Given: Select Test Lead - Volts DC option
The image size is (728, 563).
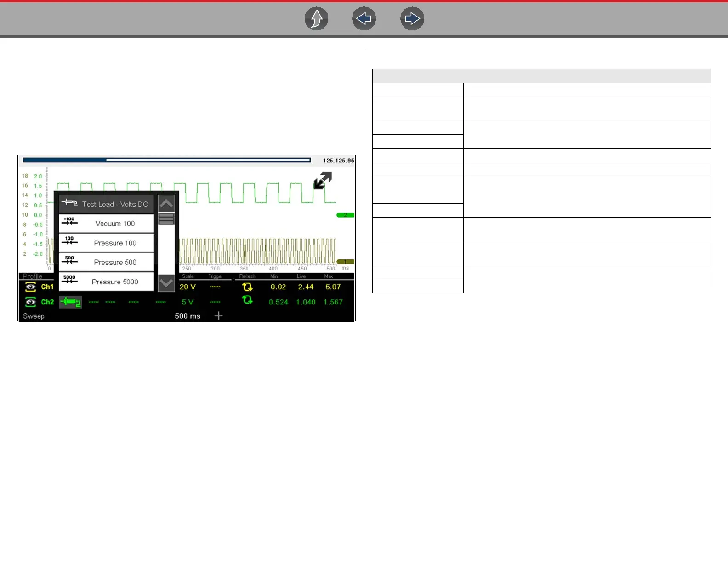Looking at the screenshot, I should coord(106,204).
